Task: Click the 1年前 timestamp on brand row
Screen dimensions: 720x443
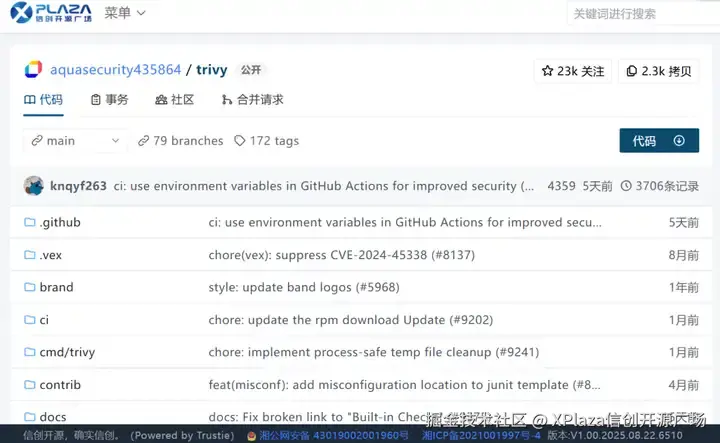Action: pyautogui.click(x=684, y=287)
